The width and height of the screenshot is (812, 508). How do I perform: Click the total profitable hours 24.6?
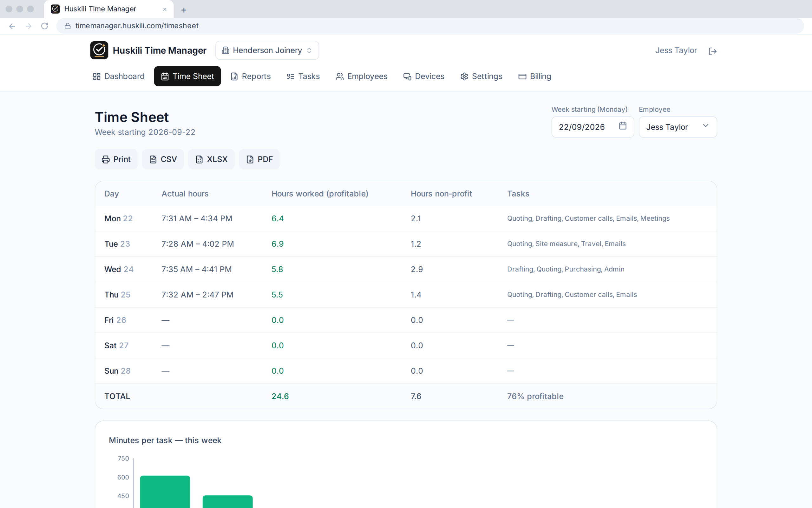click(x=280, y=397)
